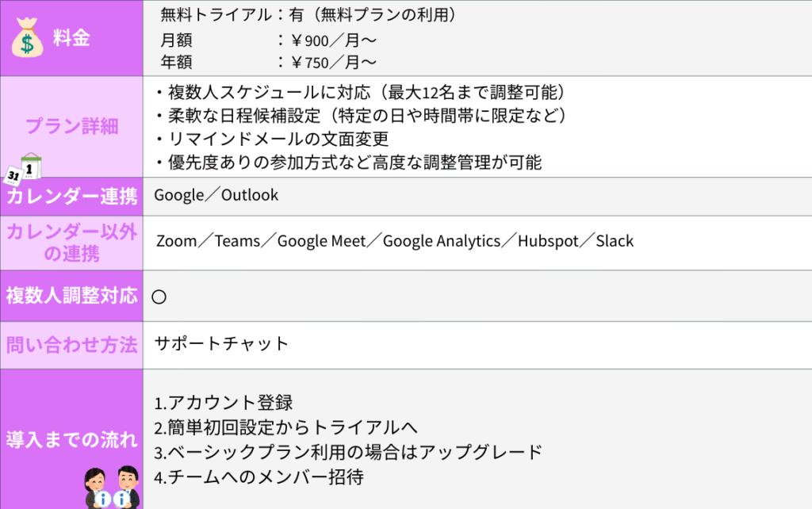
Task: Click the カレンダー以外の連携 row label
Action: point(71,243)
